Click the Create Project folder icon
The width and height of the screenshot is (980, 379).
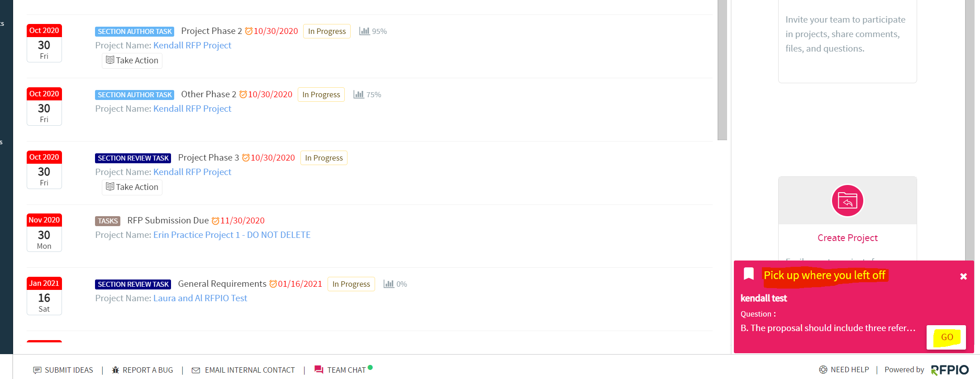tap(847, 201)
